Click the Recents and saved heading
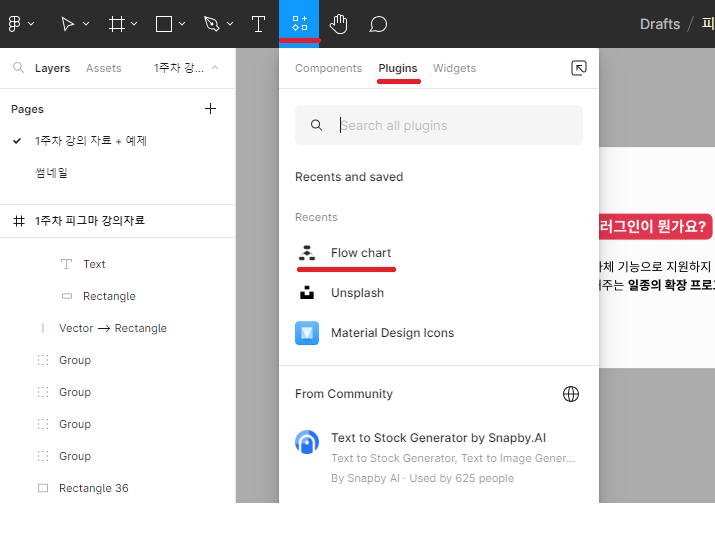715x542 pixels. tap(349, 176)
